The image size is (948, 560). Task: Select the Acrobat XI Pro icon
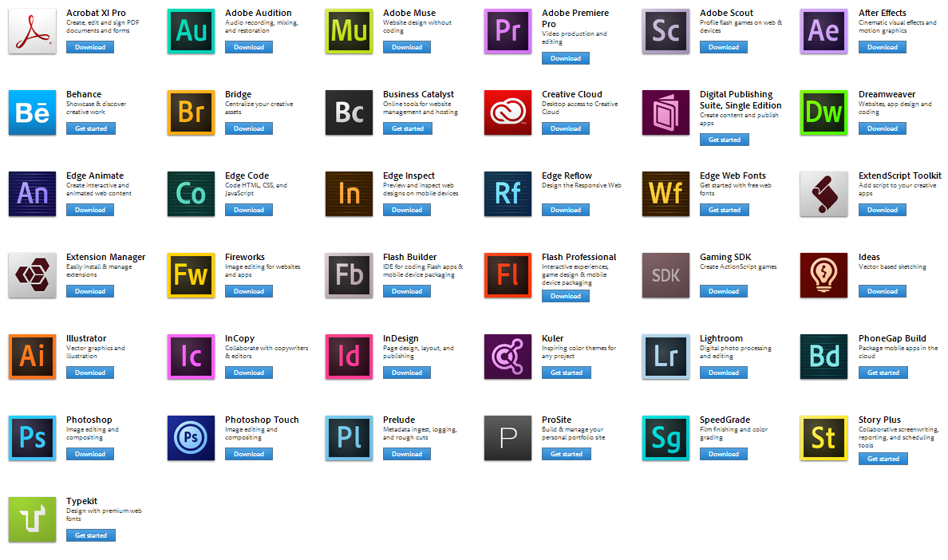32,31
